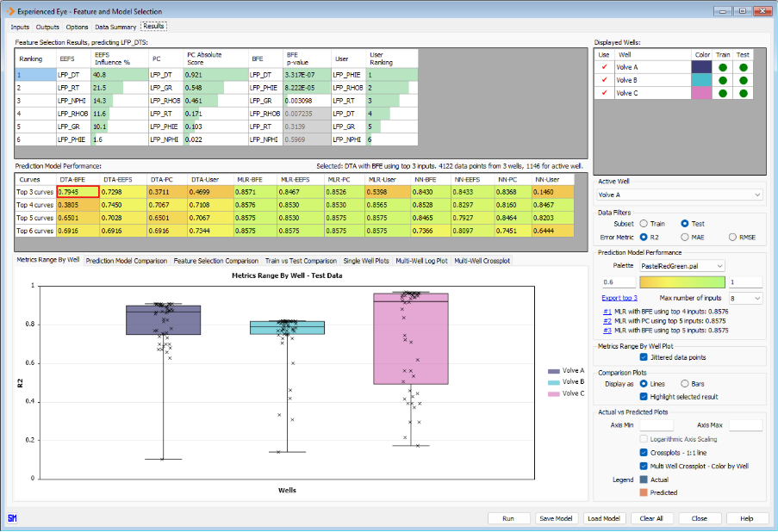Disable the Jittered data points checkbox
Screen dimensions: 778x532
(644, 356)
